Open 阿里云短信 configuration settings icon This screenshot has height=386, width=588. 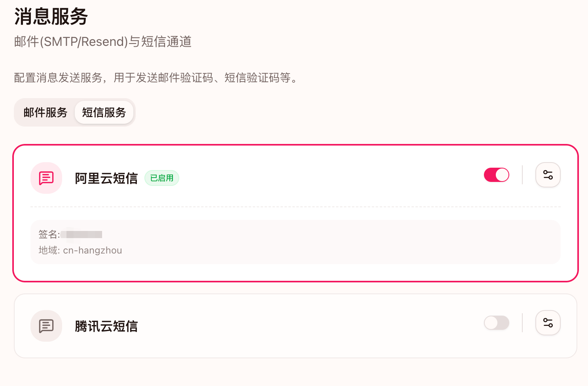[548, 175]
